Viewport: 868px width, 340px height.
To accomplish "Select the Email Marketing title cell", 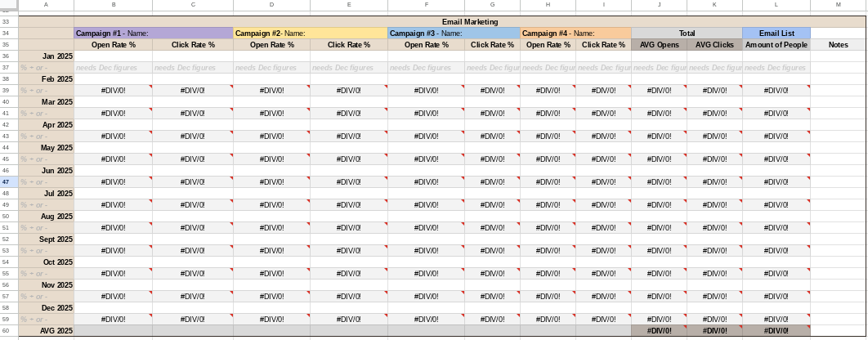I will (470, 22).
